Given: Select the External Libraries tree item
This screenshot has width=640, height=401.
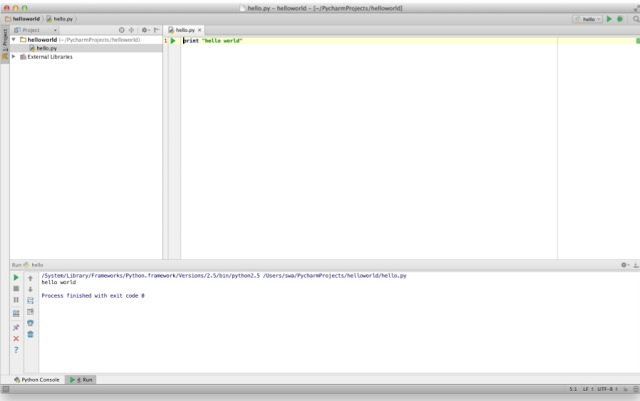Looking at the screenshot, I should pos(46,57).
